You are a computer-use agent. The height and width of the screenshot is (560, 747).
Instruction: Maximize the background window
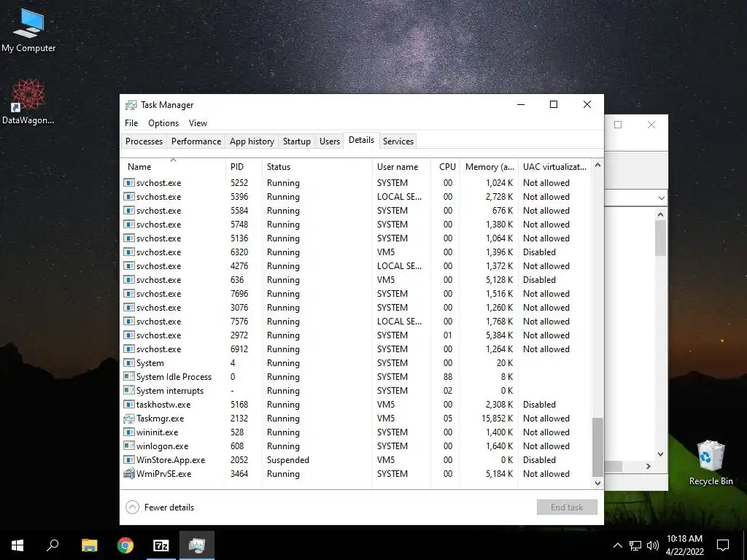tap(618, 125)
